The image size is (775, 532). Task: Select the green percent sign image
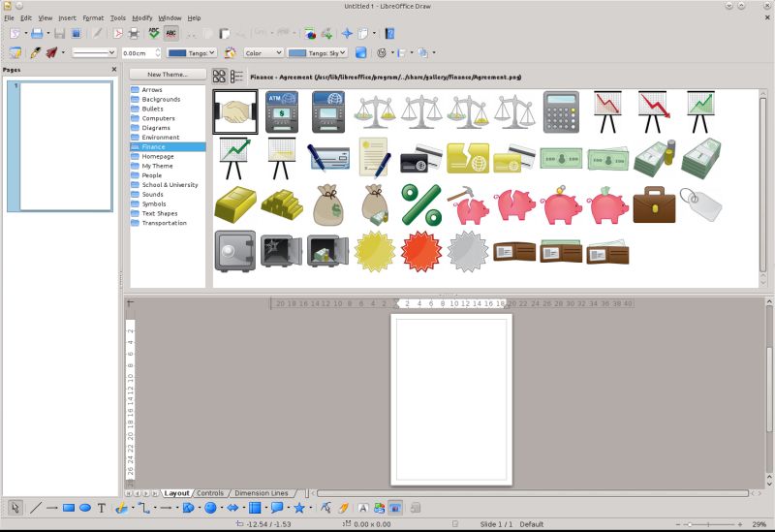(x=421, y=204)
